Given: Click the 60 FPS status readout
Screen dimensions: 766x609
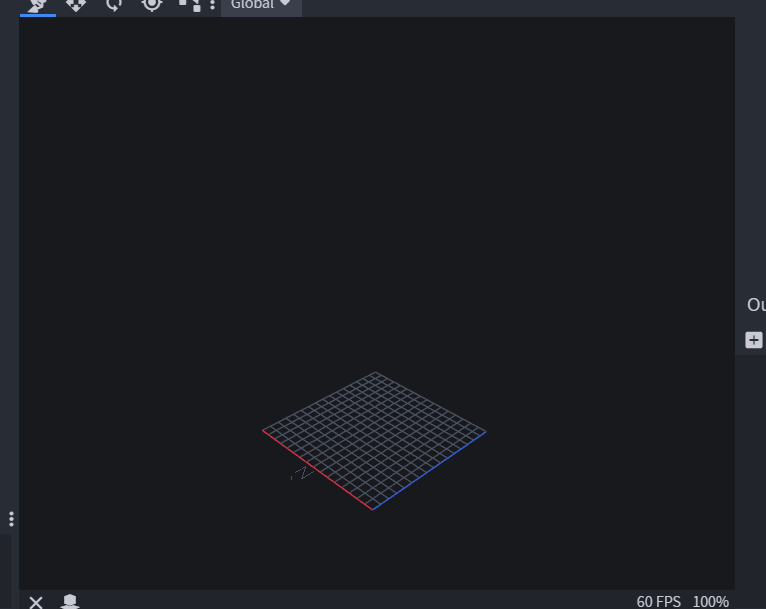Looking at the screenshot, I should point(659,602).
